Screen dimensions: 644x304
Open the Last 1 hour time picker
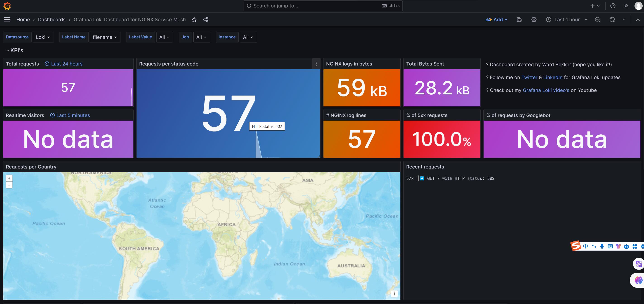point(566,19)
